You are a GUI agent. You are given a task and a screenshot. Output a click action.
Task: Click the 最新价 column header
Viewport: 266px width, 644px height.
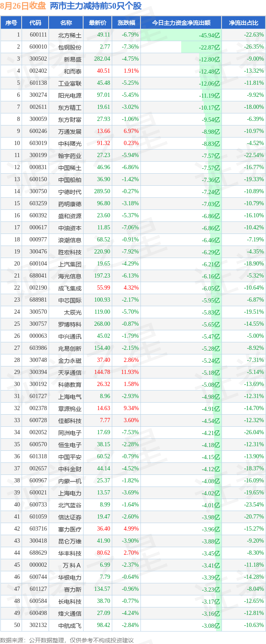point(97,23)
